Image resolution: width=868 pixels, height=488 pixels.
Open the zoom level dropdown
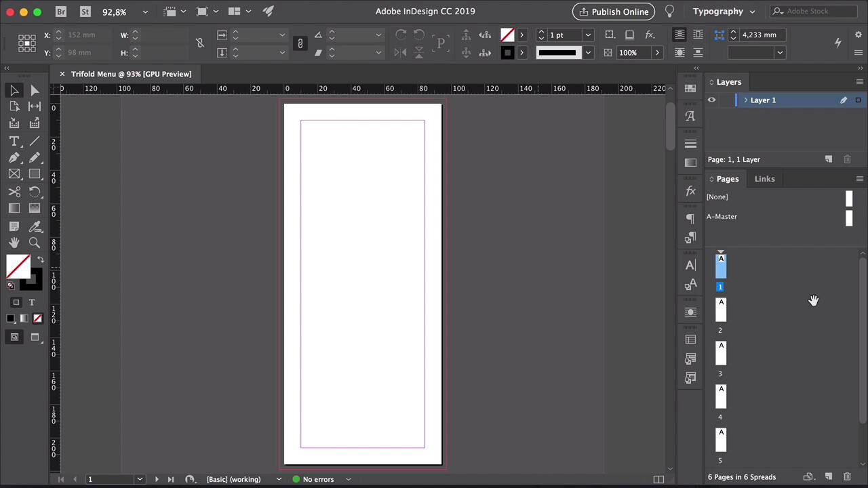coord(144,12)
